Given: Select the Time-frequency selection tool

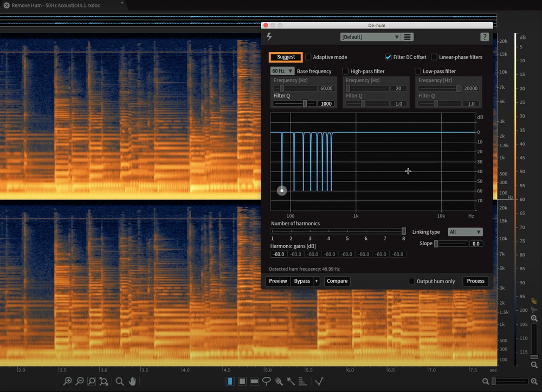Looking at the screenshot, I should (x=242, y=381).
